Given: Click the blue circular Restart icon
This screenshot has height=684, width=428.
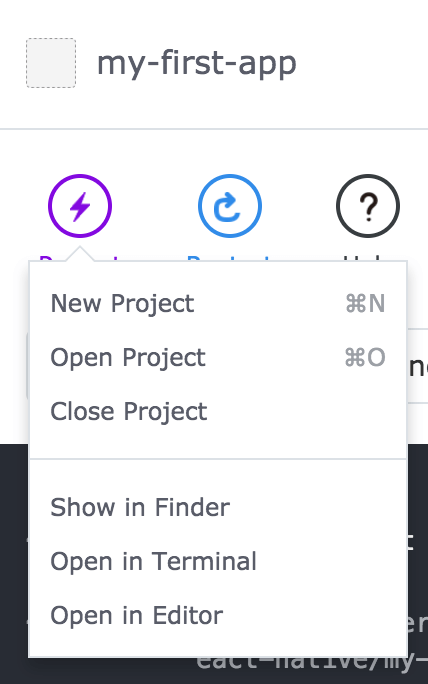Looking at the screenshot, I should pyautogui.click(x=230, y=206).
